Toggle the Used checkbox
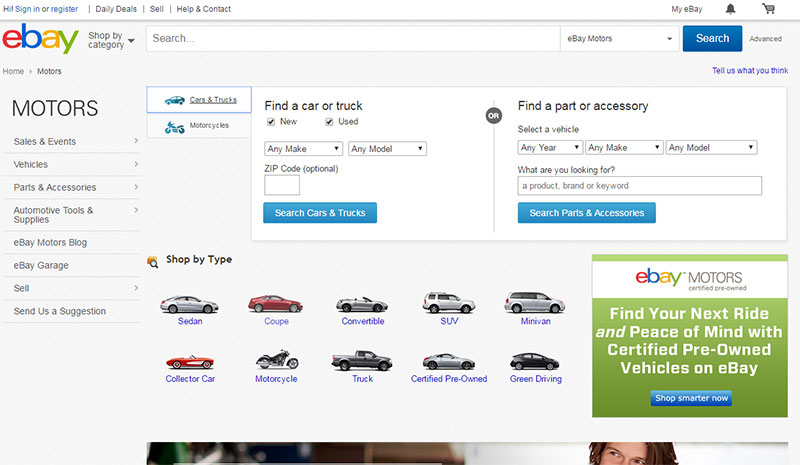800x465 pixels. (329, 121)
